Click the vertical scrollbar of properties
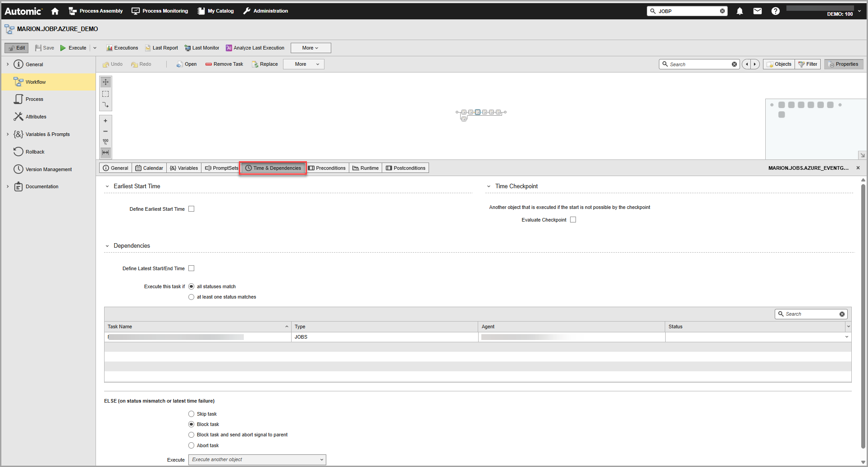This screenshot has width=868, height=467. [x=863, y=315]
